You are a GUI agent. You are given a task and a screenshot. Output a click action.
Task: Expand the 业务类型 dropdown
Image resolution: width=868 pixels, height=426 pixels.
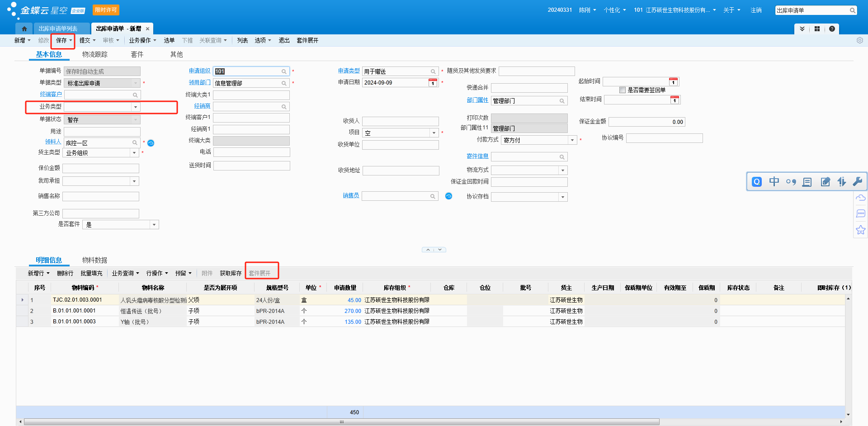(135, 107)
